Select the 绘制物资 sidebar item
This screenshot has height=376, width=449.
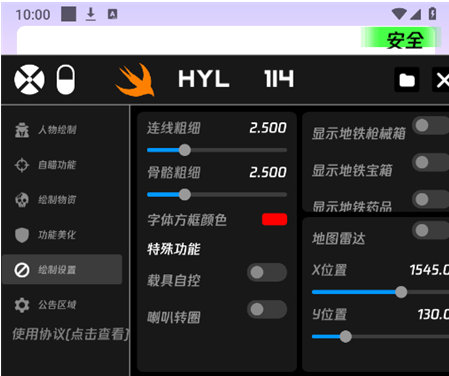62,200
